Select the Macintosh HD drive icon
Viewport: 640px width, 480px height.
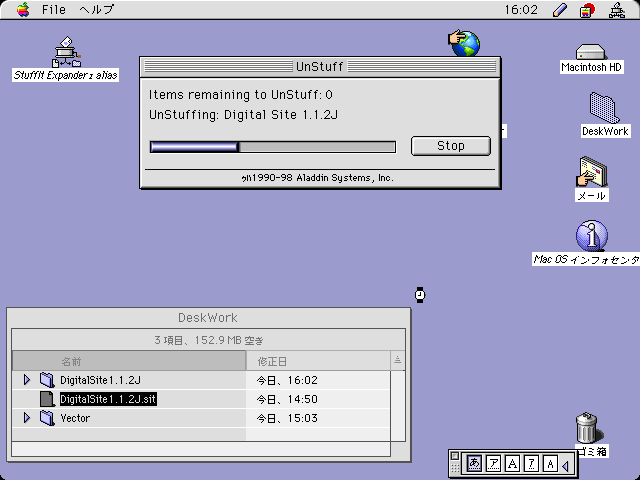tap(591, 51)
